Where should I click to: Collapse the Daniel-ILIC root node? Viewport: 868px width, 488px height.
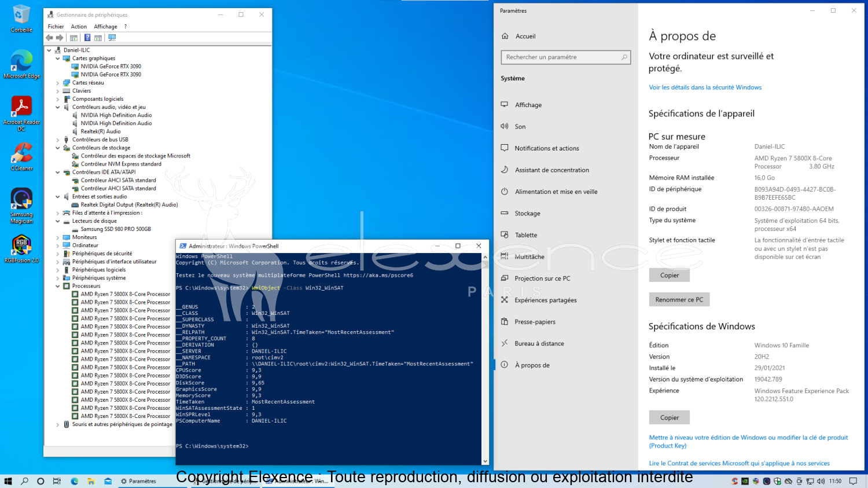click(50, 50)
